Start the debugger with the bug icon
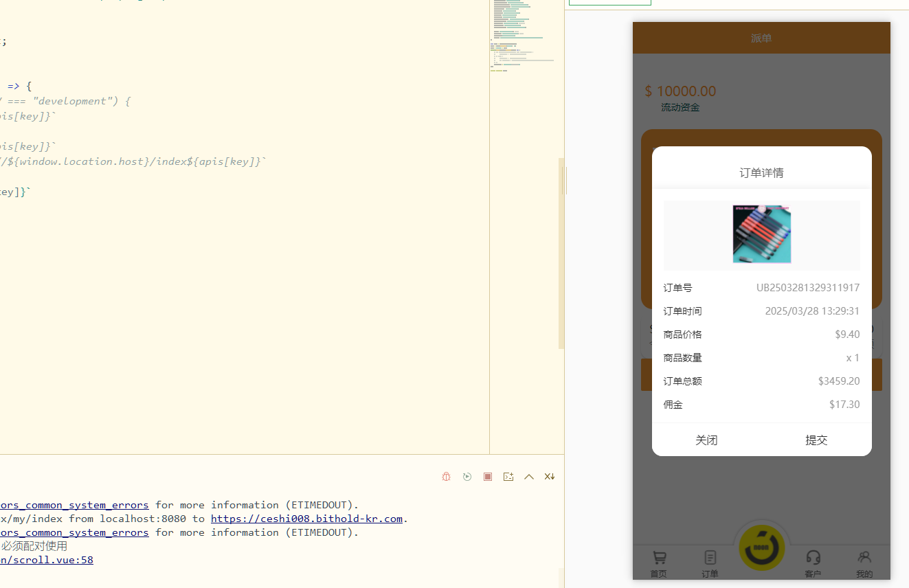Image resolution: width=909 pixels, height=588 pixels. pyautogui.click(x=446, y=476)
